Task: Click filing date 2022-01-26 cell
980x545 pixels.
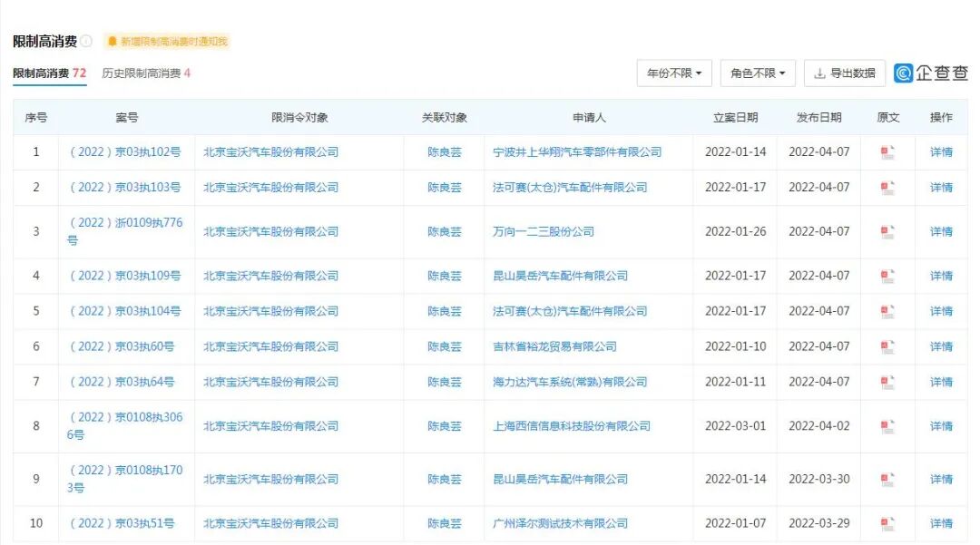Action: pyautogui.click(x=735, y=231)
